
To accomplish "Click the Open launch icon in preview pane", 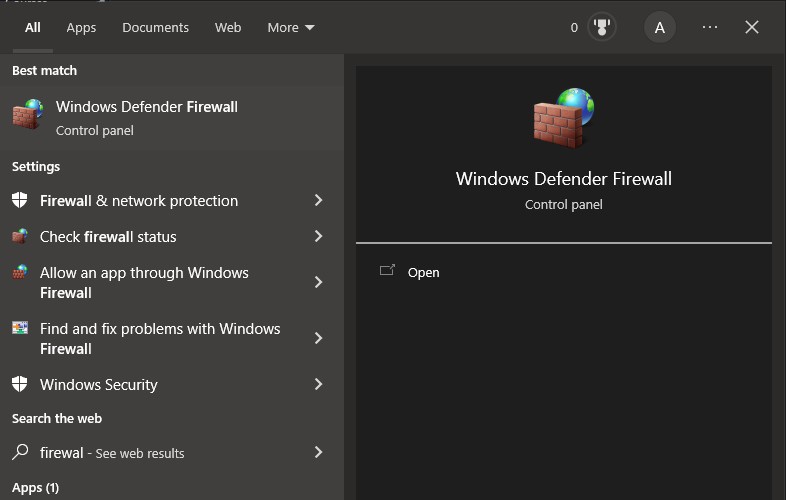I will 387,270.
